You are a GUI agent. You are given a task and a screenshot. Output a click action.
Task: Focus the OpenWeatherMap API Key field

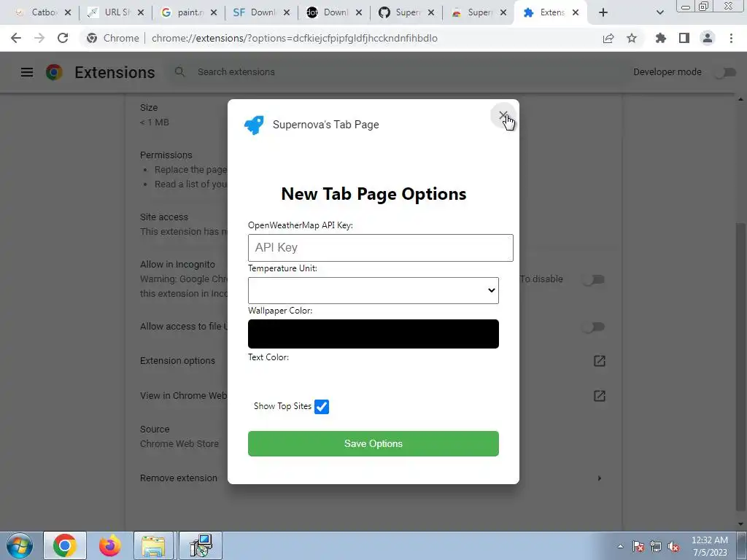coord(380,248)
